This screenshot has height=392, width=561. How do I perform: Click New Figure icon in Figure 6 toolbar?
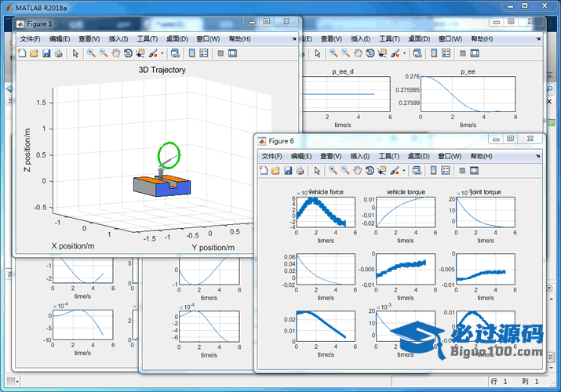click(x=264, y=170)
